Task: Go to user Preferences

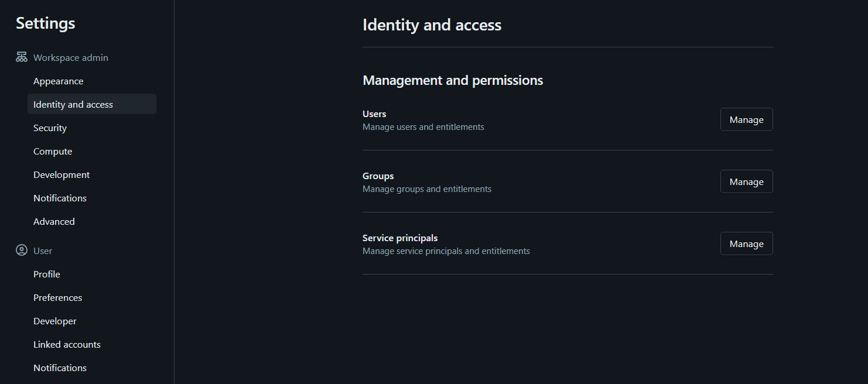Action: click(57, 298)
